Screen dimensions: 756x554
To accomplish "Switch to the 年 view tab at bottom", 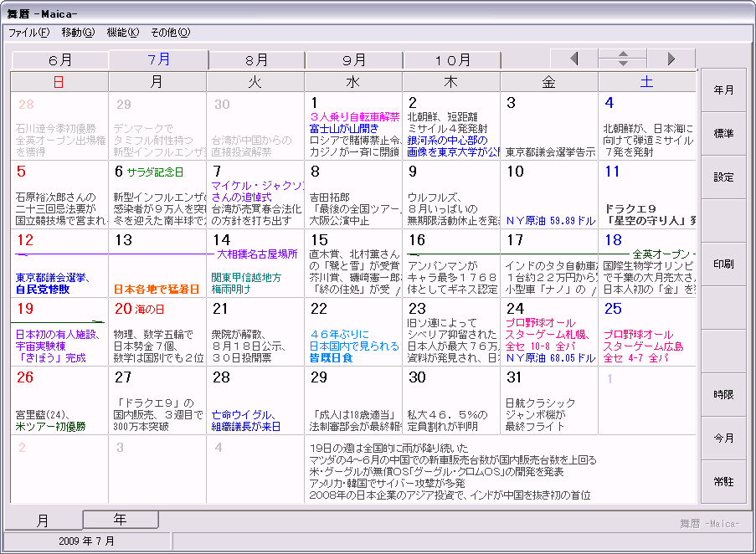I will pos(121,520).
